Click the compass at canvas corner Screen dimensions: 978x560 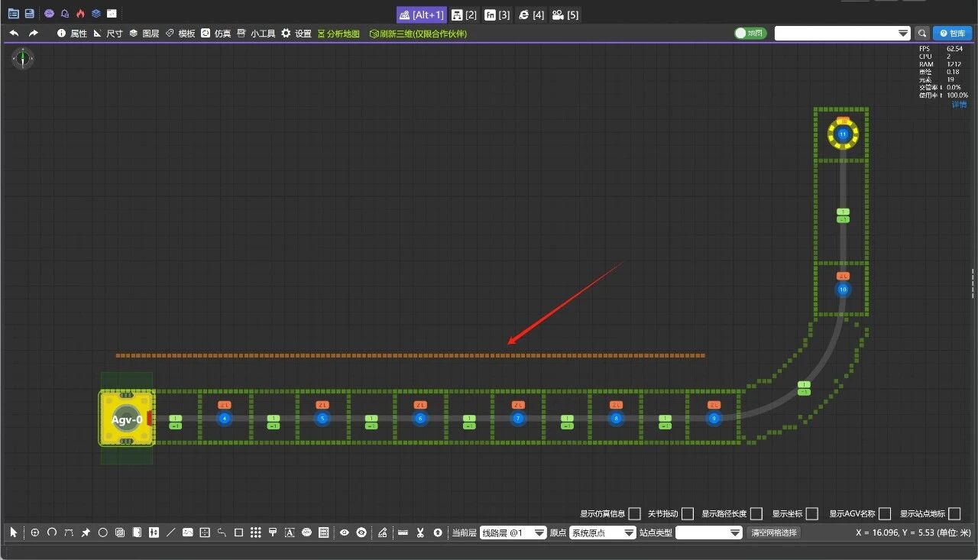(x=23, y=58)
